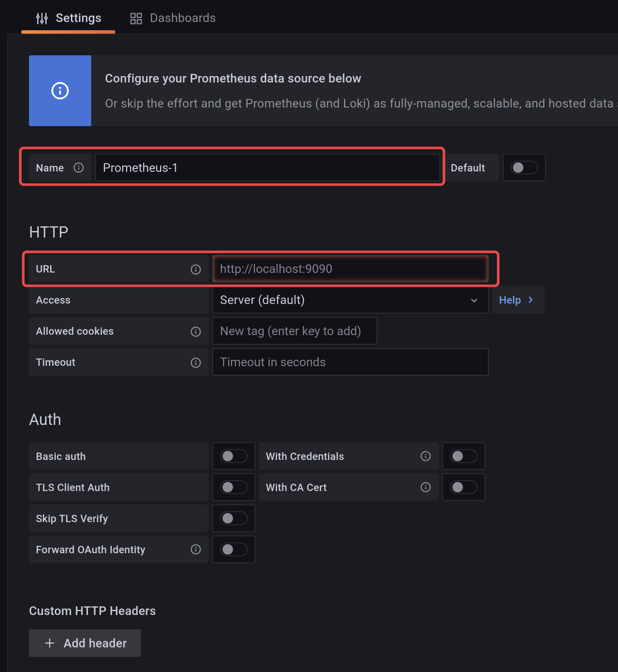Viewport: 618px width, 672px height.
Task: Click the Forward OAuth Identity info icon
Action: (x=196, y=549)
